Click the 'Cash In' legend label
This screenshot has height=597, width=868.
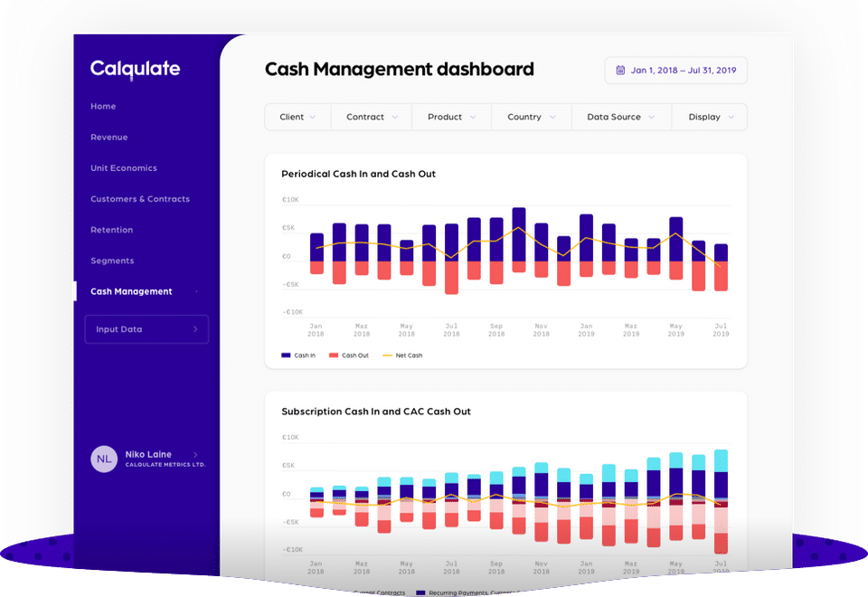[x=305, y=355]
